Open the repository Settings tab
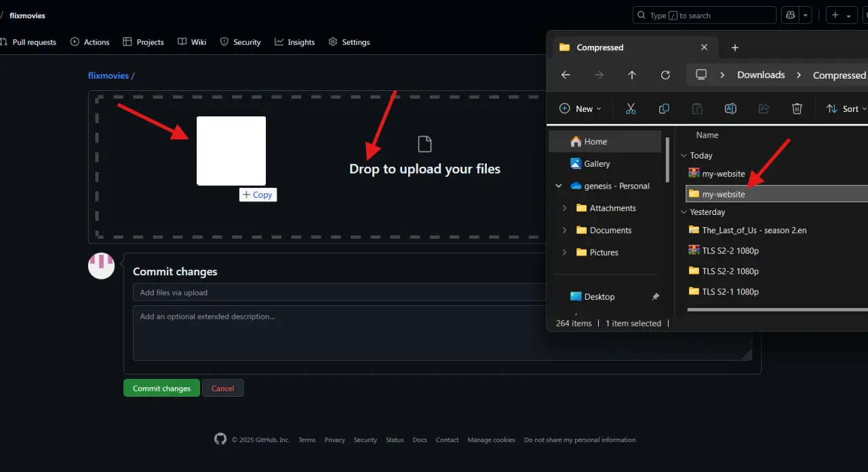This screenshot has width=868, height=472. [x=349, y=42]
